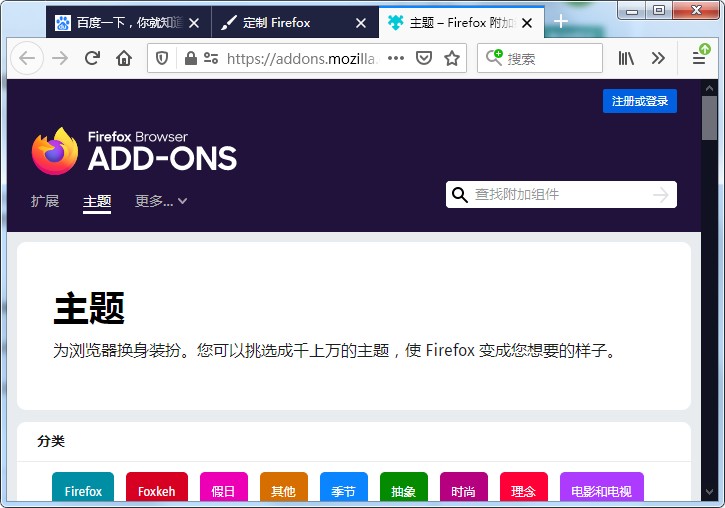The height and width of the screenshot is (508, 725).
Task: Open the tracking protection shield icon
Action: pos(161,58)
